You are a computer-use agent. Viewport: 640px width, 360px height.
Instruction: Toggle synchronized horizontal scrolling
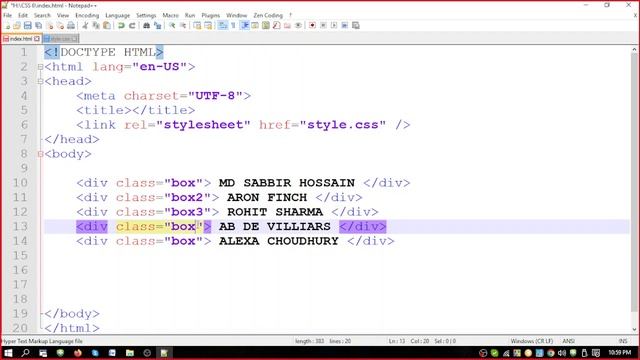208,25
